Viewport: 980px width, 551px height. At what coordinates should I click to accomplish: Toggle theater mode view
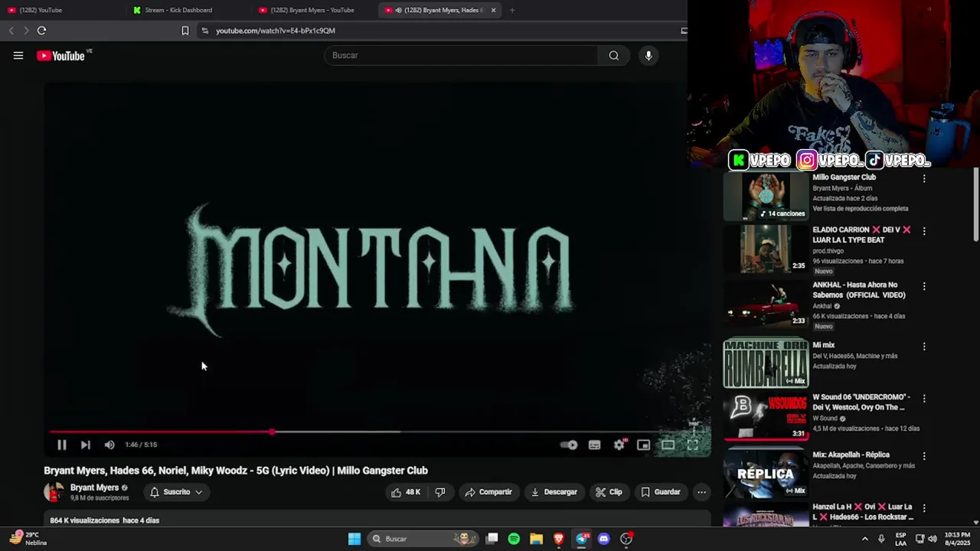668,445
